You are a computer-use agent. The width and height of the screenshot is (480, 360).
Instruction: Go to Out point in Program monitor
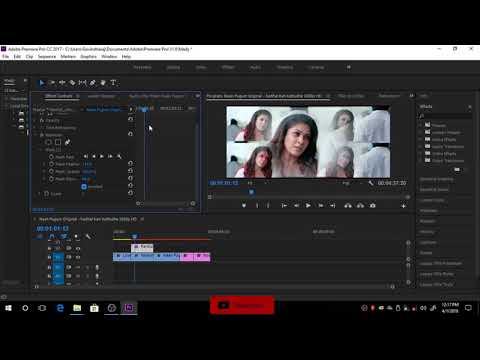pos(332,206)
